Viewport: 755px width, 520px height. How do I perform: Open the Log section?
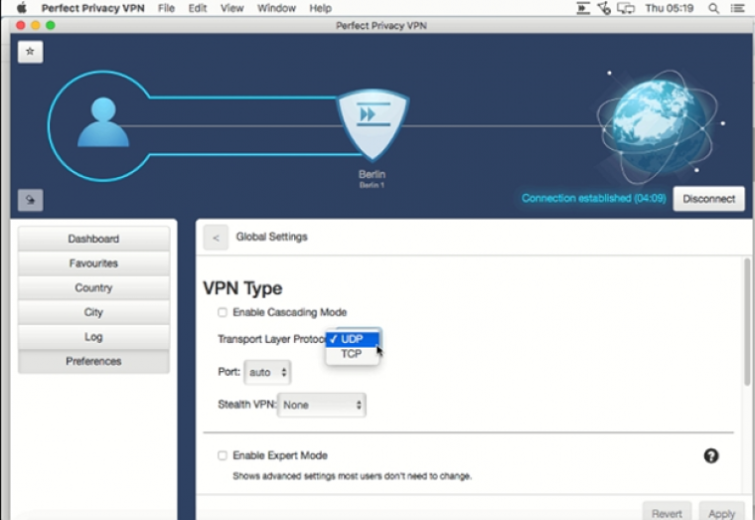coord(93,337)
